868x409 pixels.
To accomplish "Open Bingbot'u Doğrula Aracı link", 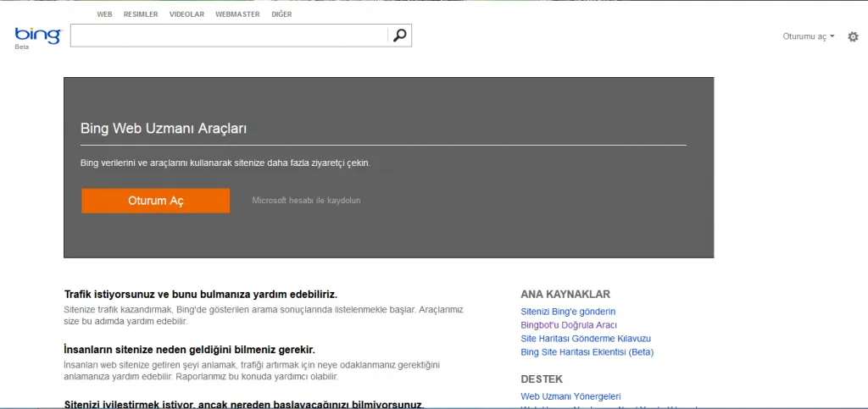I will coord(569,325).
